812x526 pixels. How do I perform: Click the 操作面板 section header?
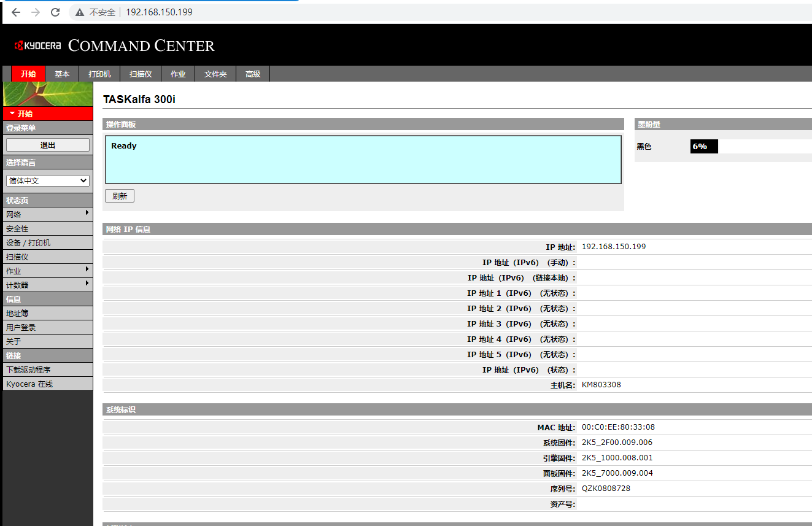click(363, 124)
